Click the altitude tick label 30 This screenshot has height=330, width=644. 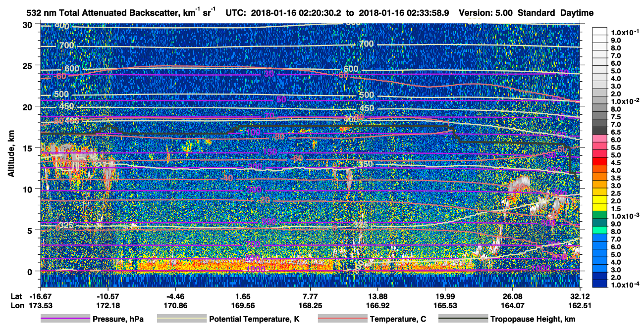28,24
